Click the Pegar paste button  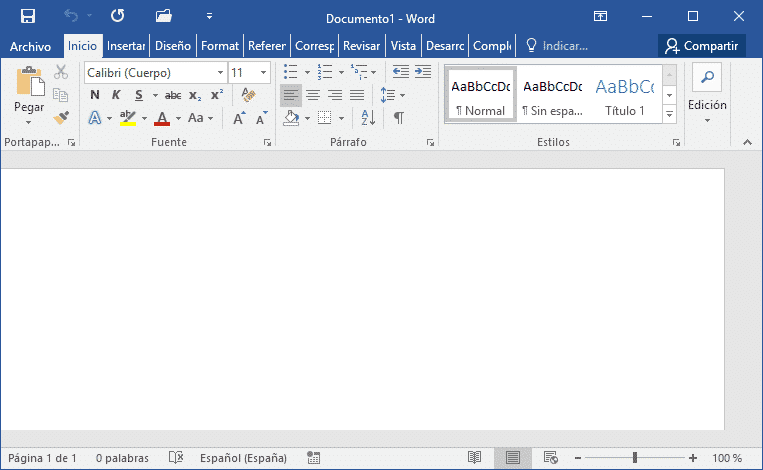[x=28, y=96]
